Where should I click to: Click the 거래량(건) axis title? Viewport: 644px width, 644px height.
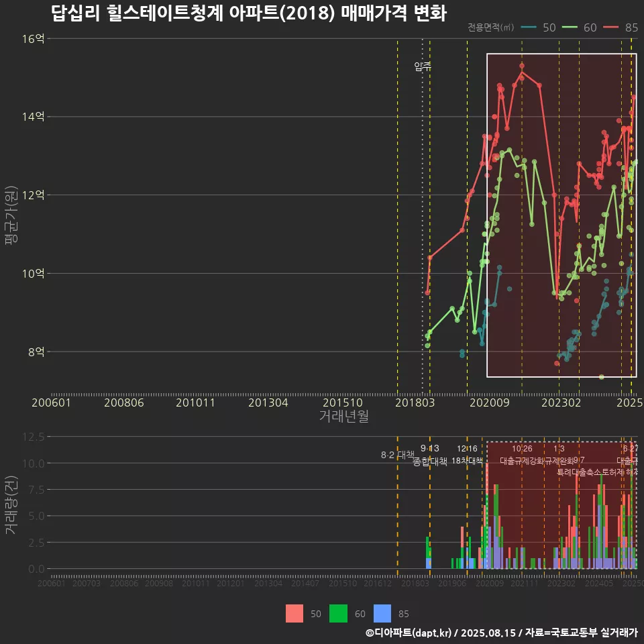[11, 504]
